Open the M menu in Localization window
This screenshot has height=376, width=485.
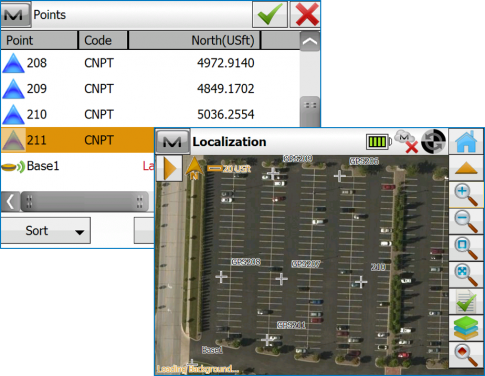172,142
